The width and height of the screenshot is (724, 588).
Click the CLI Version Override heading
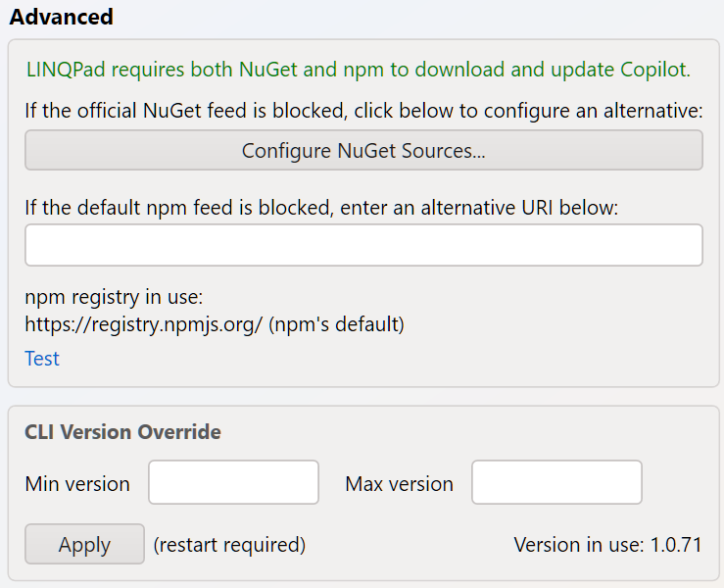click(122, 432)
